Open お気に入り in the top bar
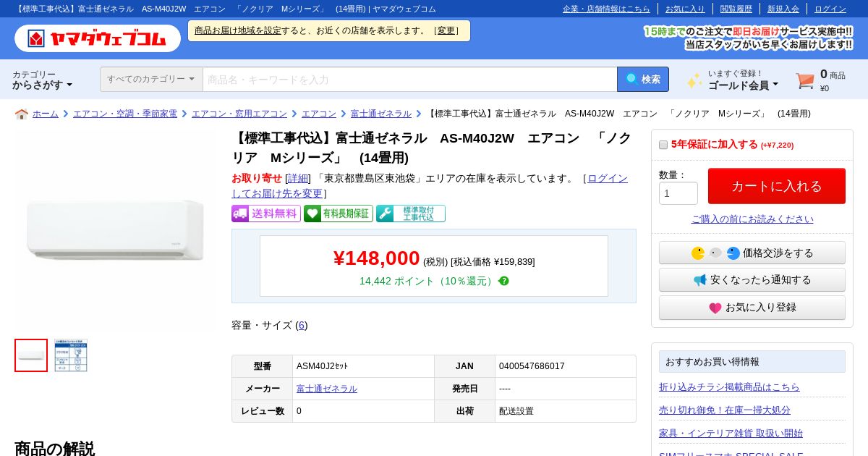 (685, 9)
